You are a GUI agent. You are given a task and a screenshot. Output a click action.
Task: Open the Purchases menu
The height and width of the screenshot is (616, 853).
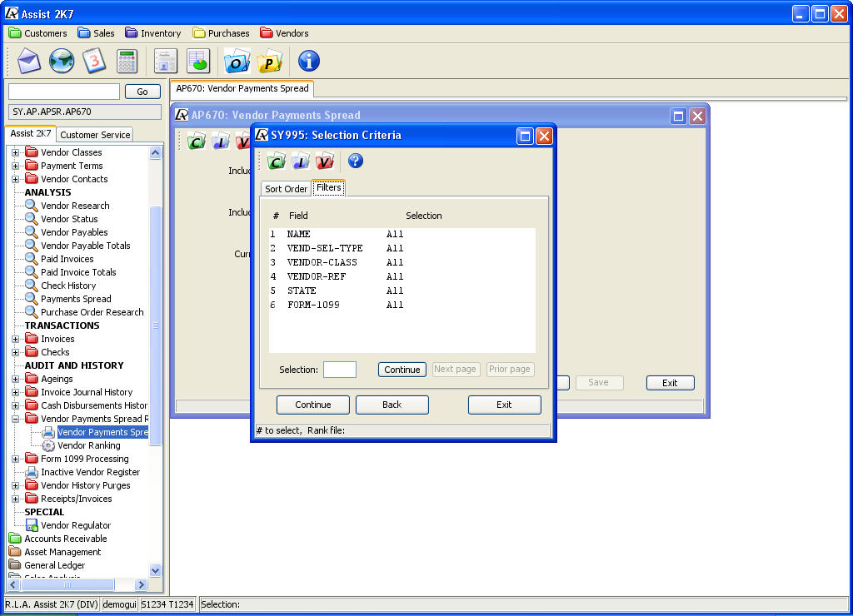pos(222,33)
